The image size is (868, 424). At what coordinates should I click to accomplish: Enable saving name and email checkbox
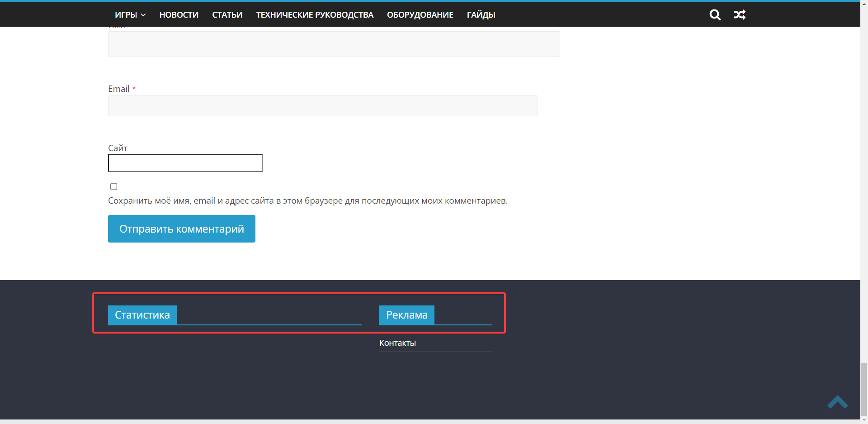(113, 186)
